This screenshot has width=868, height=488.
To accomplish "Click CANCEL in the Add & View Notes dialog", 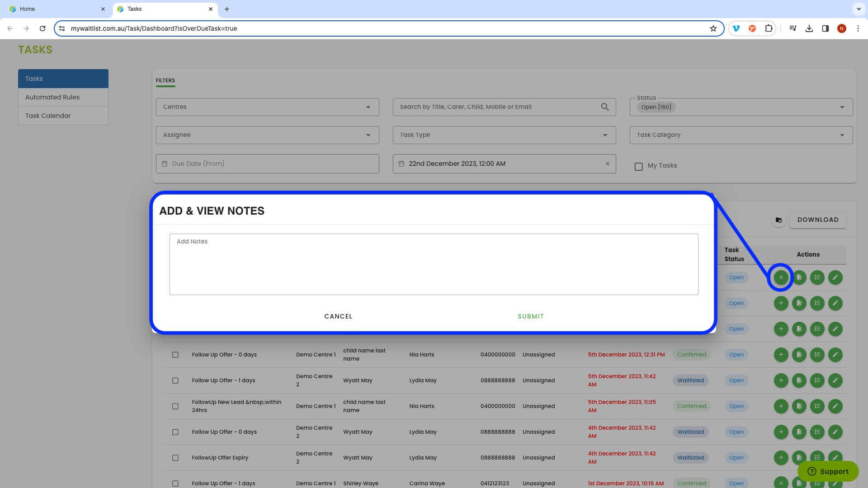I will [338, 316].
